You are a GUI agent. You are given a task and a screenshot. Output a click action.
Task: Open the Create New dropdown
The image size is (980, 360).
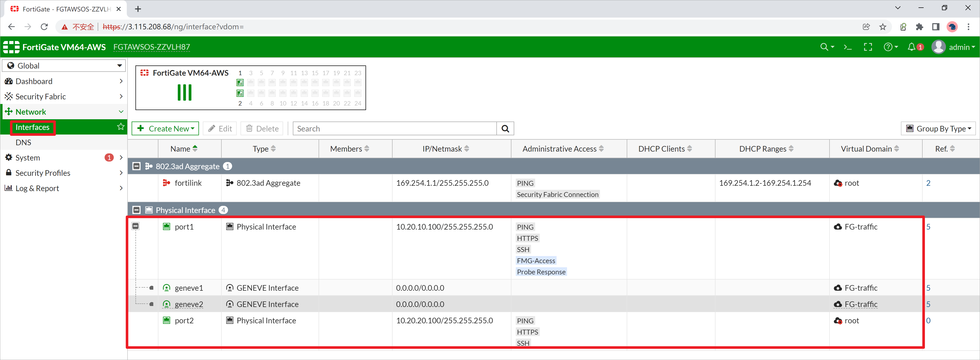pyautogui.click(x=166, y=128)
